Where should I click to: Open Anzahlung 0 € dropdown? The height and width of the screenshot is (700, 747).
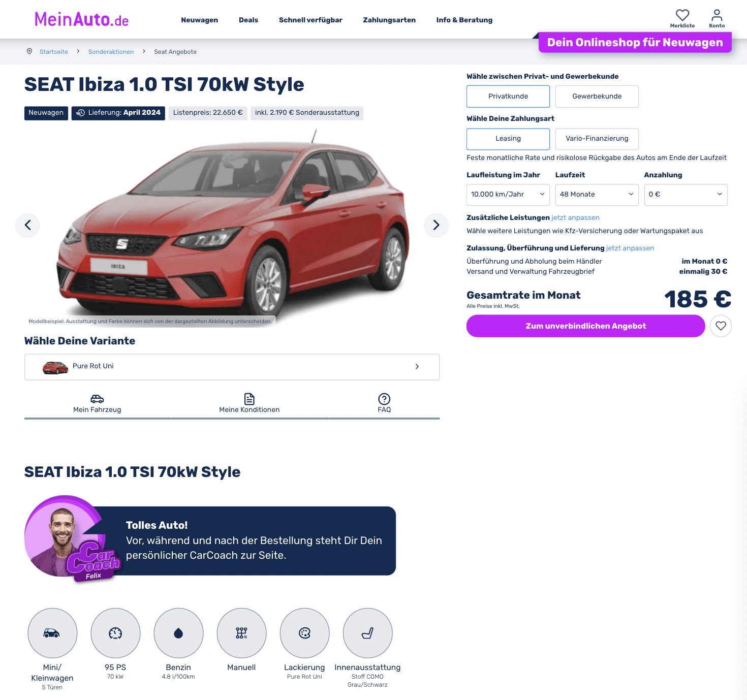[x=686, y=195]
